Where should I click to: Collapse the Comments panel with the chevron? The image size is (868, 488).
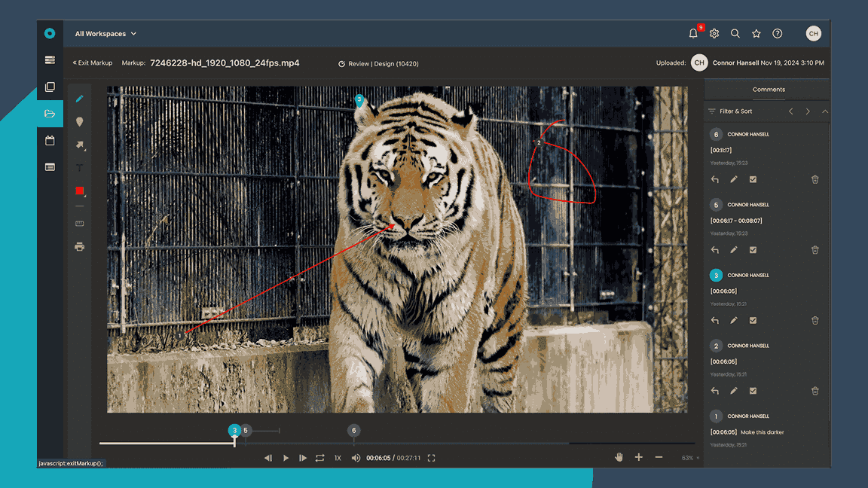tap(825, 111)
